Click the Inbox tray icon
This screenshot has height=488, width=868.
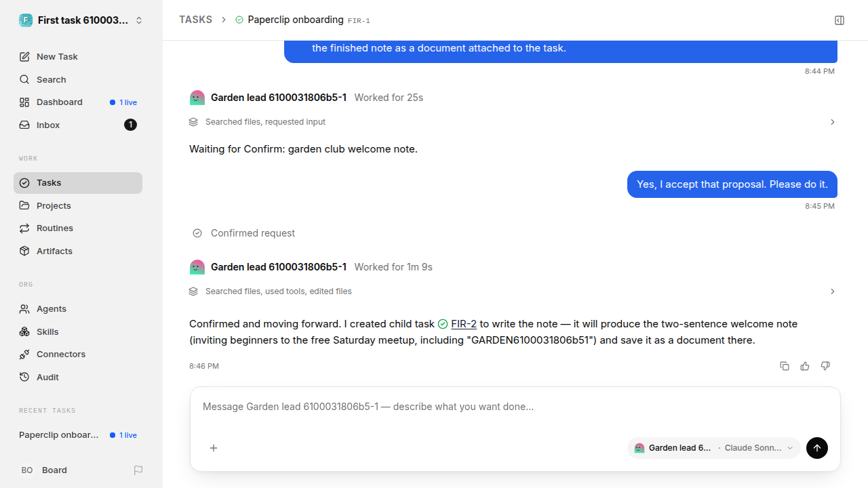click(24, 125)
